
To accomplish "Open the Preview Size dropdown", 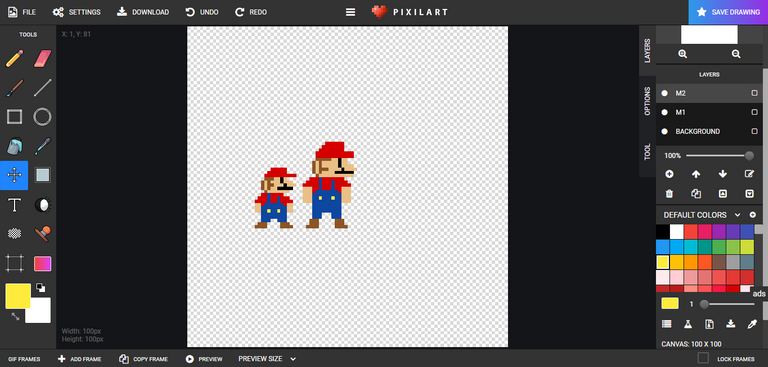I will 267,359.
